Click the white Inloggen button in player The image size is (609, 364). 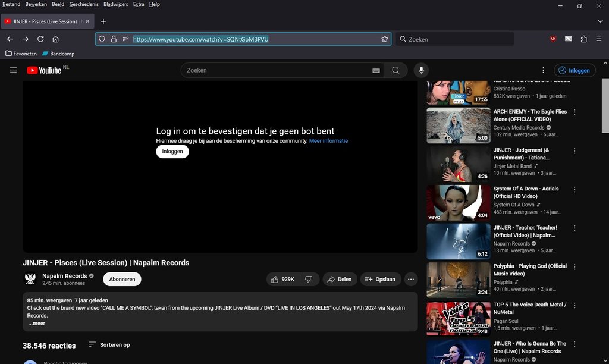coord(172,152)
